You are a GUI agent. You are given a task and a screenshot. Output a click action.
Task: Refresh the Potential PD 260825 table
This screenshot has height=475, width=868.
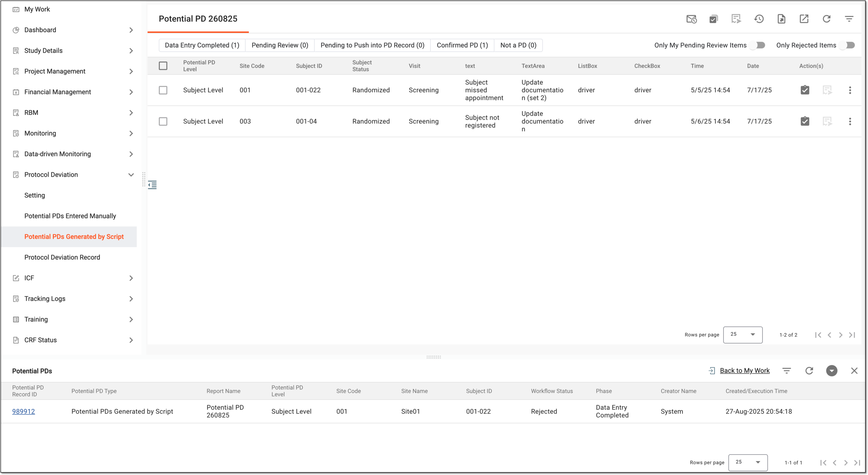pyautogui.click(x=827, y=19)
